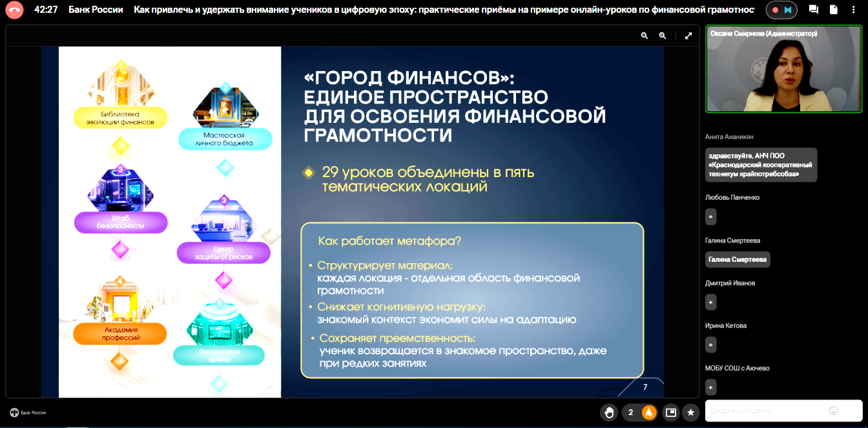This screenshot has width=868, height=428.
Task: Open the chat panel icon
Action: (x=814, y=10)
